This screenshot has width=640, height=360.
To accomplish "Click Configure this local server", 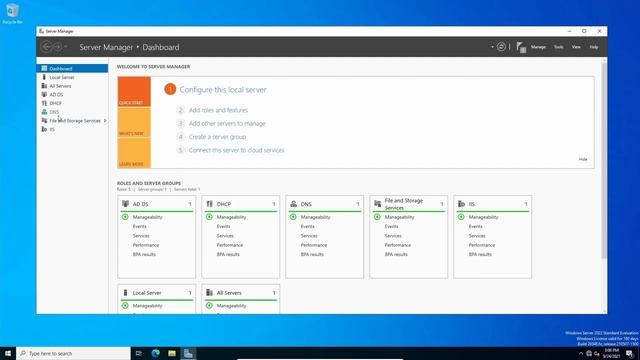I will click(x=223, y=89).
